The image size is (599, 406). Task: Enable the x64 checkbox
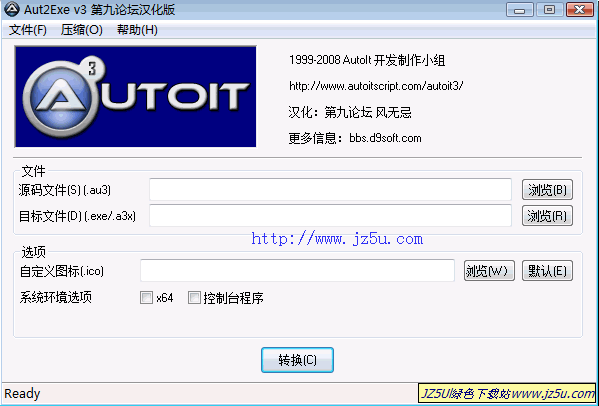tap(146, 298)
